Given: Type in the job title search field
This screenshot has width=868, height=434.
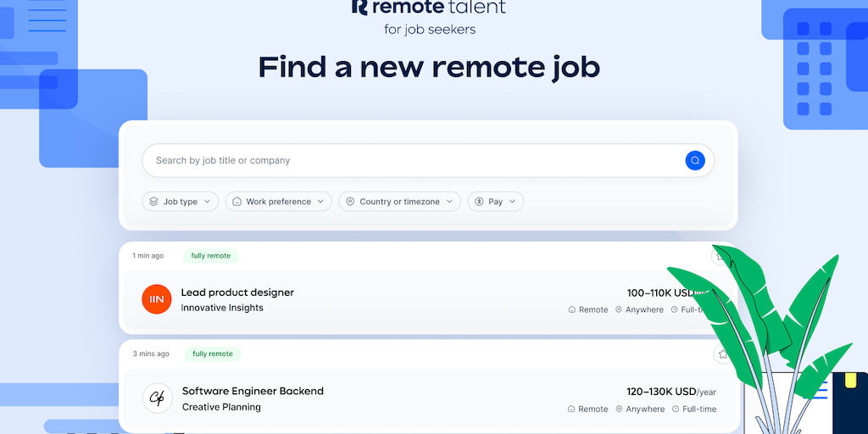Looking at the screenshot, I should 407,160.
